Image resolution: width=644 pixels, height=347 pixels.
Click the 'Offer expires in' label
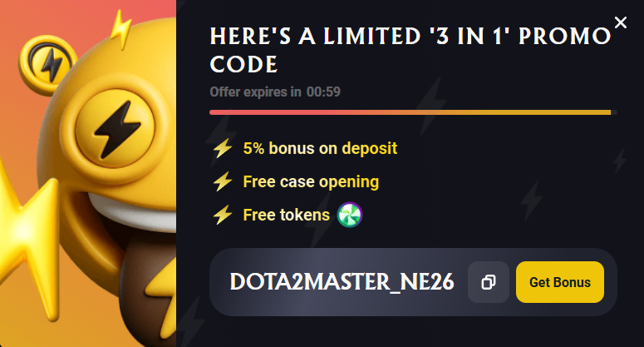click(x=255, y=92)
